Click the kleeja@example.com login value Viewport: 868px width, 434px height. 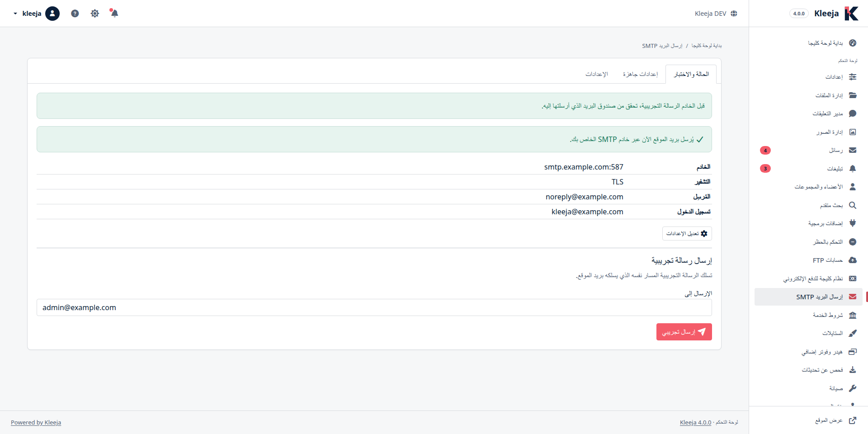[x=587, y=212]
